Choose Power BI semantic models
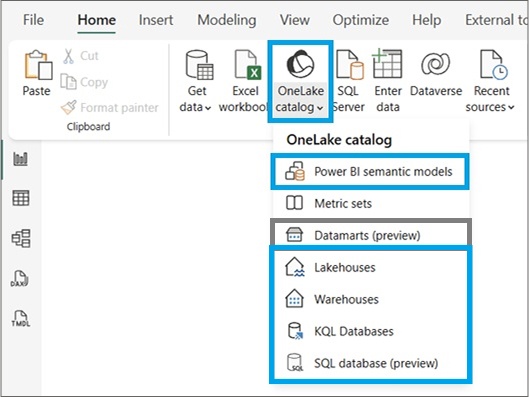 [369, 171]
